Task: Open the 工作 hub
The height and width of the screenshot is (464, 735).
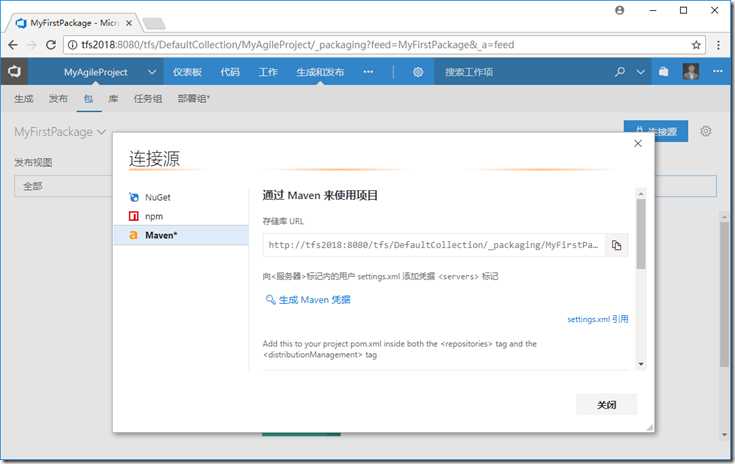Action: click(267, 72)
